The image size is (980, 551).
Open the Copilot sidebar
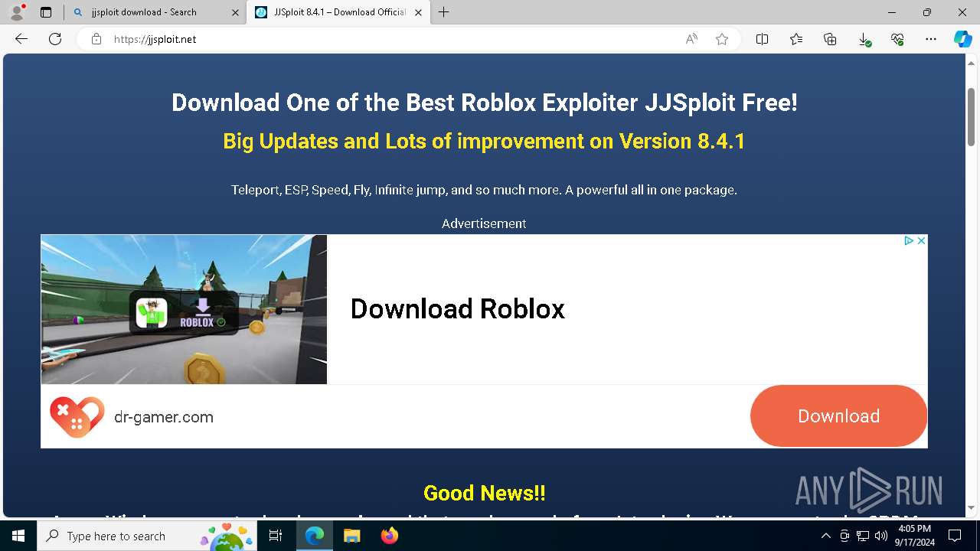[962, 39]
